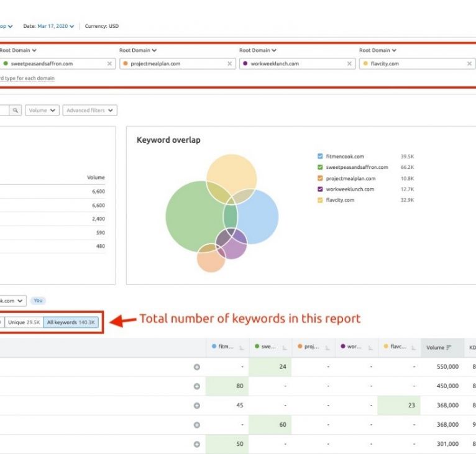The height and width of the screenshot is (454, 476).
Task: Clear the flavcity.com domain entry
Action: coord(469,63)
